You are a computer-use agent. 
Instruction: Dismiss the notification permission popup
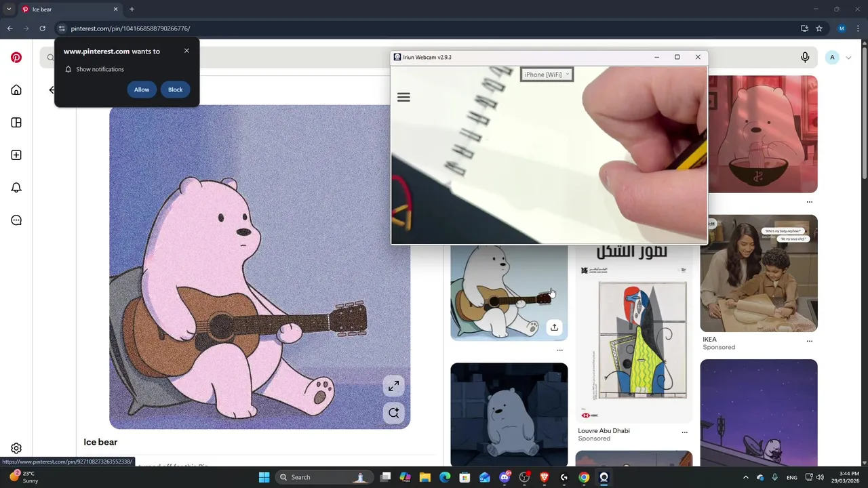[x=186, y=51]
